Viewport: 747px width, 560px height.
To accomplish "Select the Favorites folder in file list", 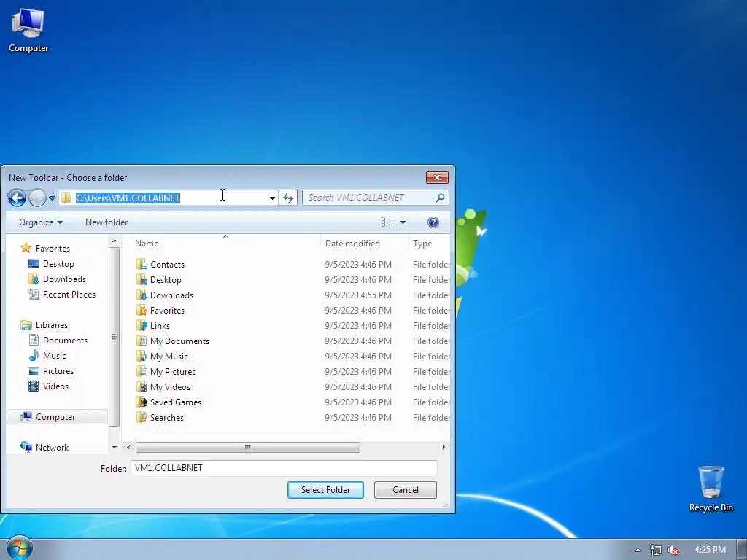I will pos(160,310).
